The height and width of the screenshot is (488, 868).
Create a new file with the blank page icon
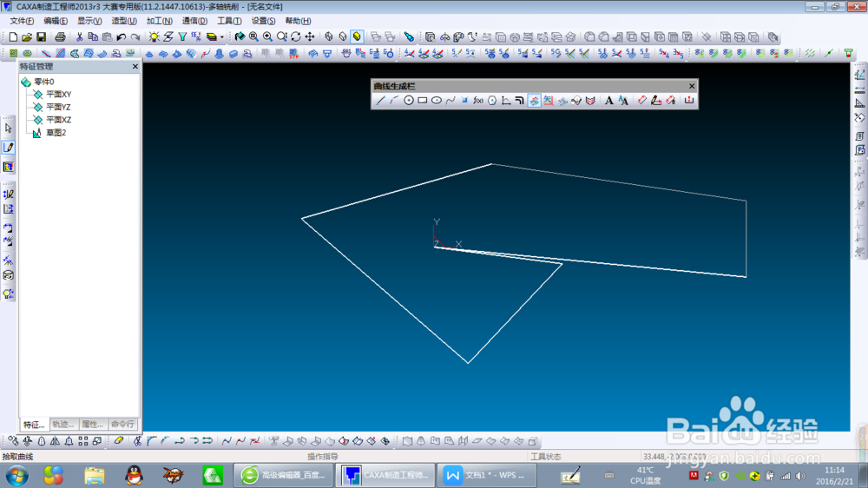(13, 37)
